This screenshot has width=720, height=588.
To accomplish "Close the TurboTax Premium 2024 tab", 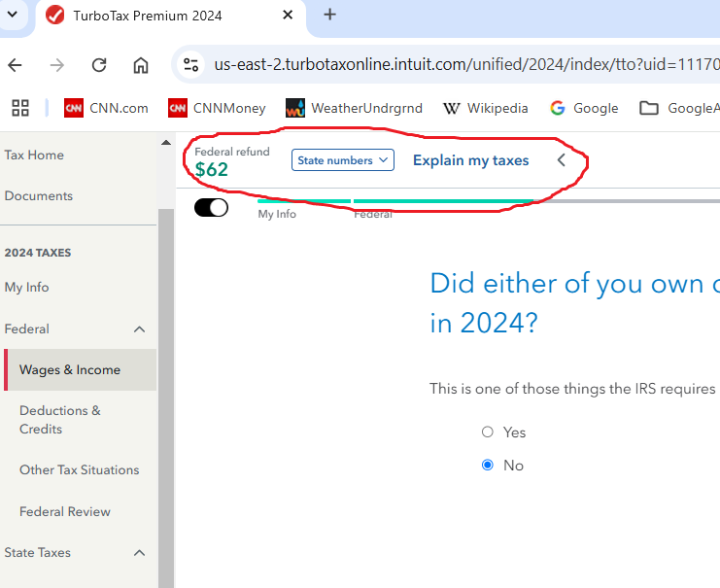I will (x=288, y=16).
